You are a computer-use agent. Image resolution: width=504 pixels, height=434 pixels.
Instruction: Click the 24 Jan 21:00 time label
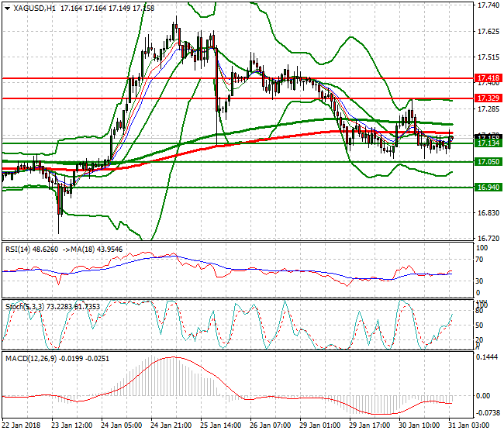(x=171, y=425)
